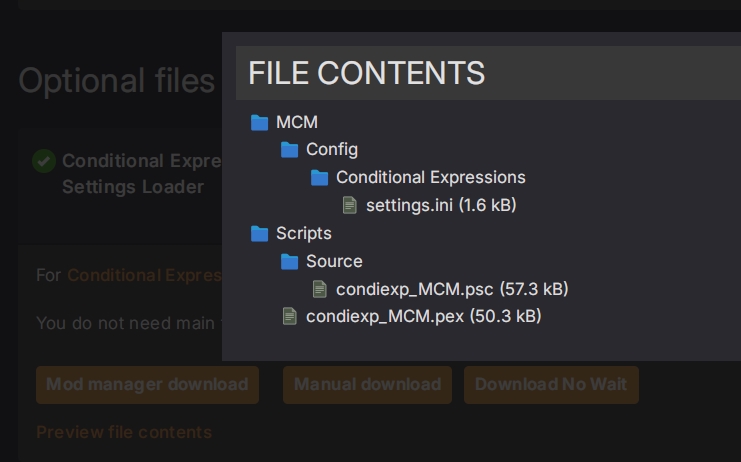Collapse the Scripts folder label
The height and width of the screenshot is (462, 741).
click(304, 233)
